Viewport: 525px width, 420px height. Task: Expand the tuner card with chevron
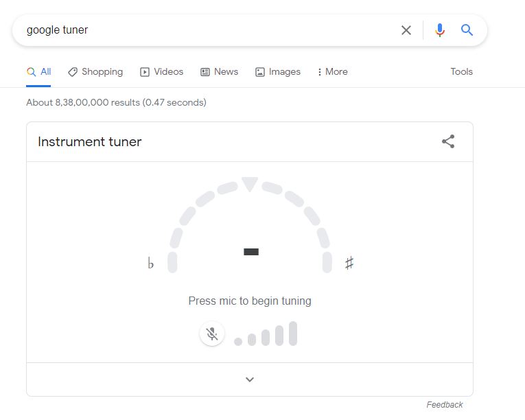[250, 380]
